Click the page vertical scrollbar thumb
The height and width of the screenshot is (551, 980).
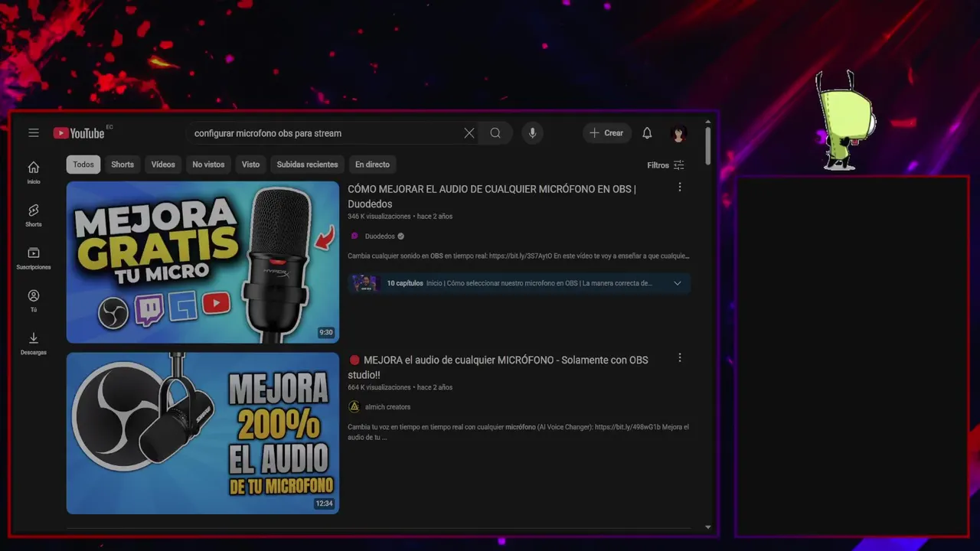[x=707, y=145]
